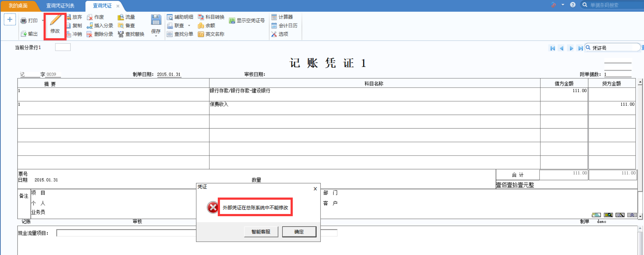Image resolution: width=644 pixels, height=255 pixels.
Task: Collapse the panel with double-chevron up button
Action: click(x=632, y=215)
